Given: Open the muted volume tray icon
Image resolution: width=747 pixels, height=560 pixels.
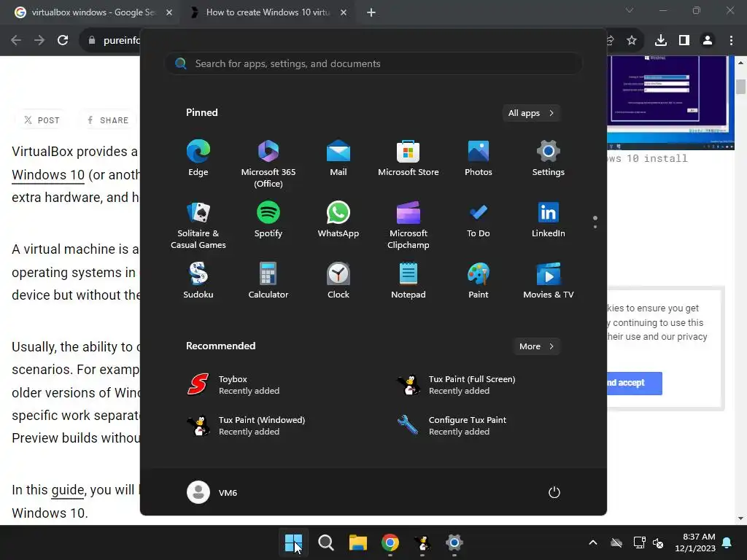Looking at the screenshot, I should tap(659, 542).
